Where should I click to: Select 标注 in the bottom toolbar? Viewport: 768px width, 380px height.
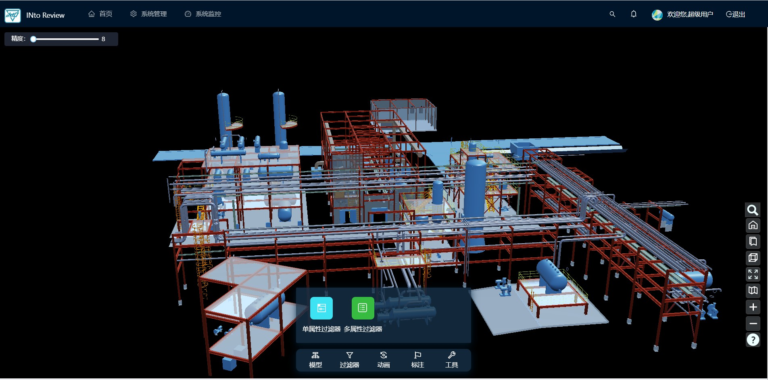[417, 360]
